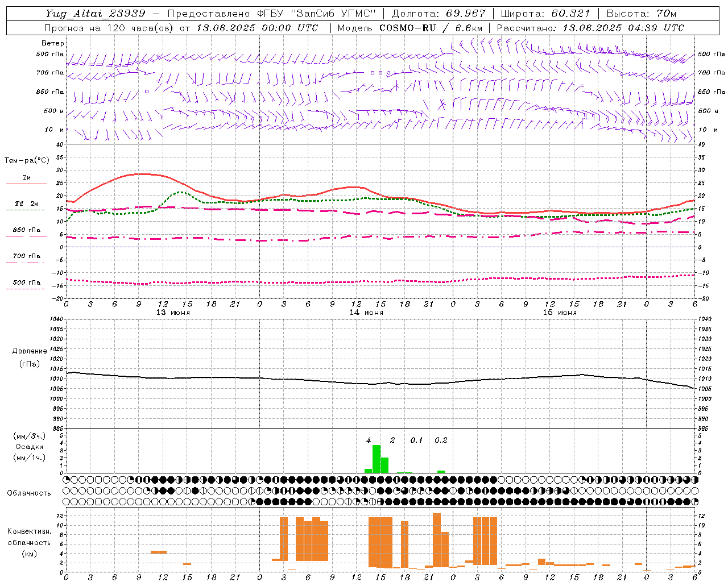Click the 'Конвективн.' convective cloud label
Viewport: 728px width, 582px height.
click(x=29, y=531)
